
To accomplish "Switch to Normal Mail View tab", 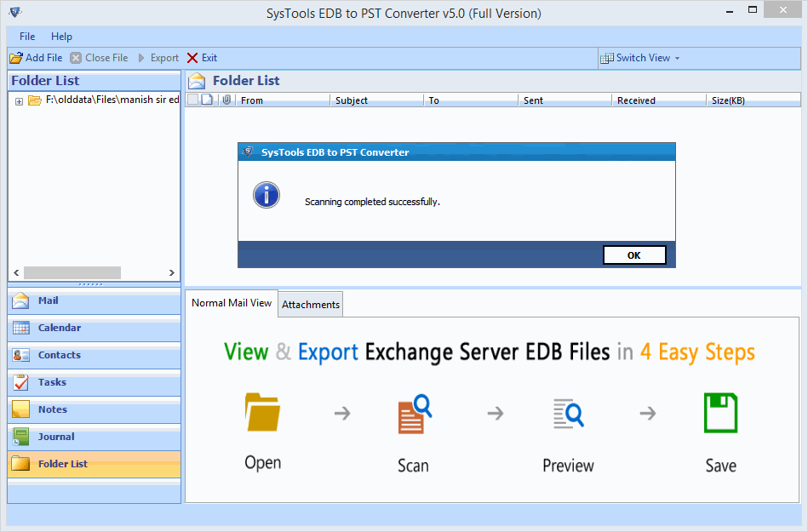I will coord(232,303).
